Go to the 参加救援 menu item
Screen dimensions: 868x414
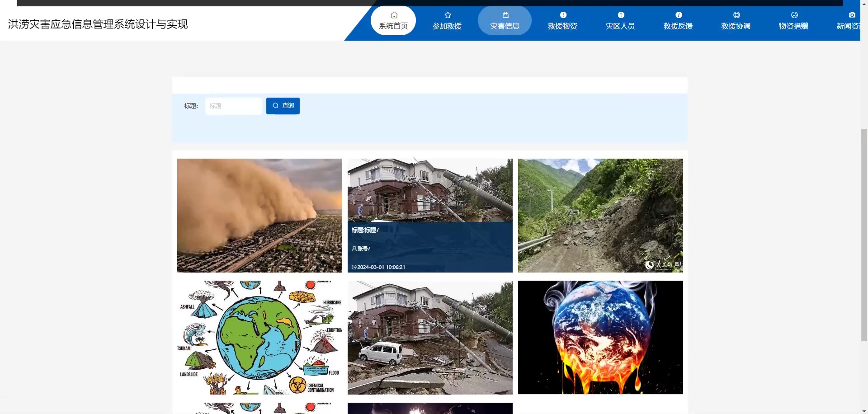click(x=447, y=21)
